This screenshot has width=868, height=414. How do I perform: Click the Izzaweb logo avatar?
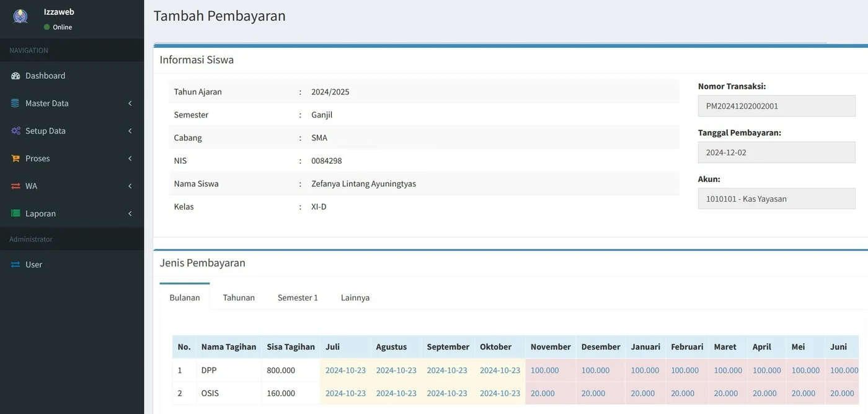tap(20, 16)
